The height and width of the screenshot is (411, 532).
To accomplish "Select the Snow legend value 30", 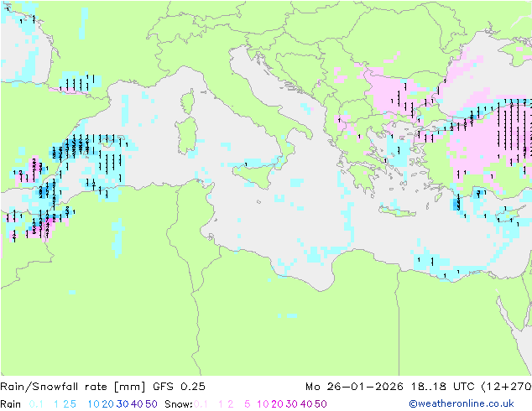I will coord(292,404).
